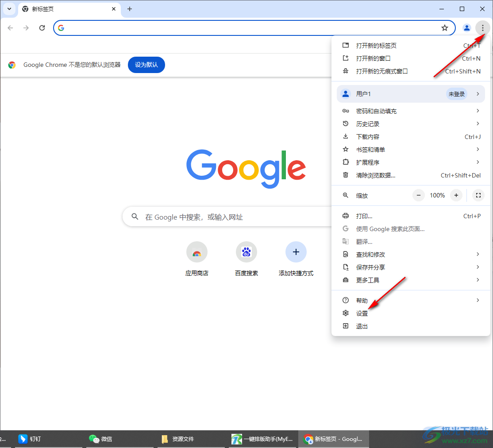Click the 扩展程序 puzzle icon
The width and height of the screenshot is (493, 448).
coord(346,162)
